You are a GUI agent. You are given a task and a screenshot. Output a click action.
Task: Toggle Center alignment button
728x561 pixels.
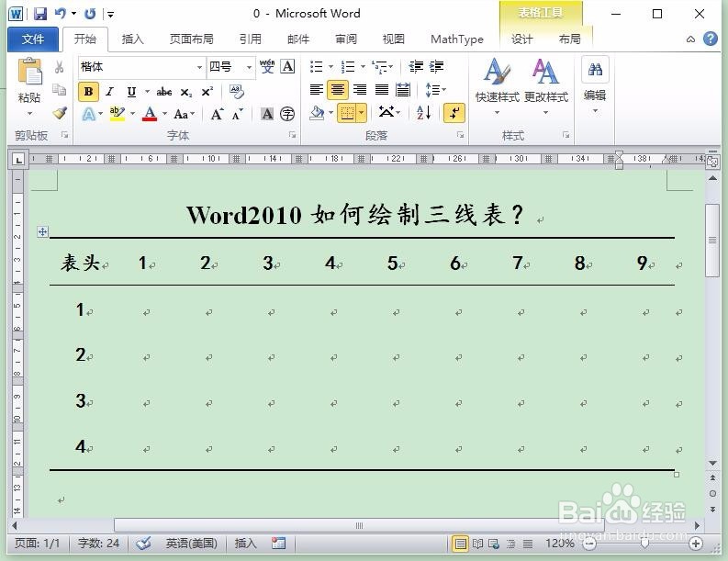[x=338, y=89]
